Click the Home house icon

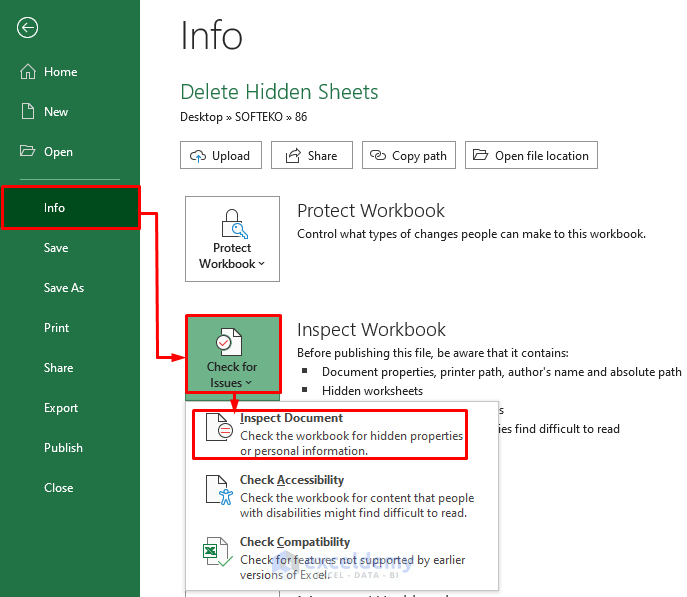coord(28,71)
